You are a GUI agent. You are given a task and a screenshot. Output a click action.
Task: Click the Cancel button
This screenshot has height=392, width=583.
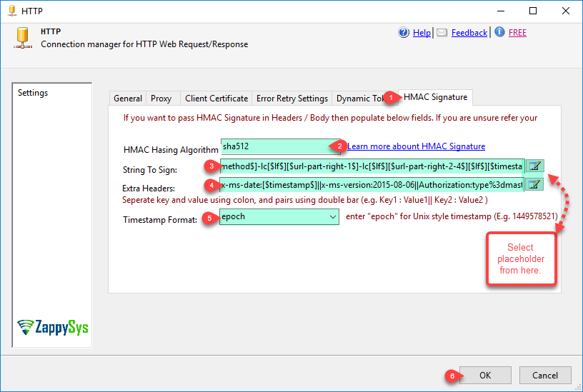click(x=545, y=376)
